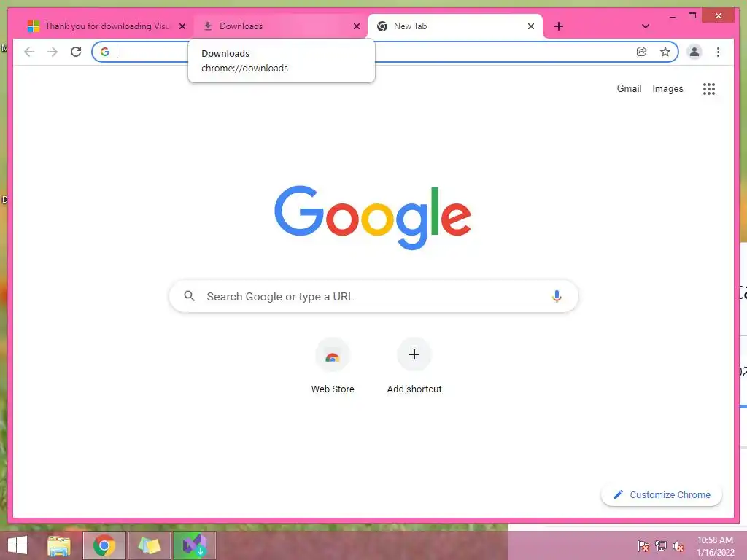Bookmark this tab with the star icon
Viewport: 747px width, 560px height.
pos(665,52)
